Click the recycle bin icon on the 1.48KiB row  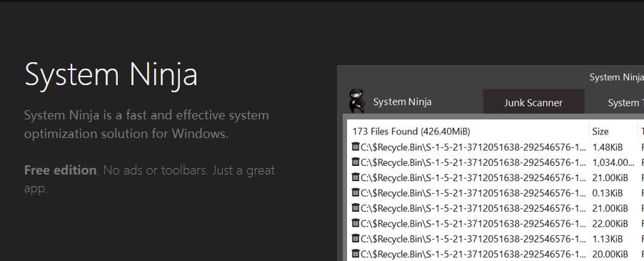click(356, 147)
